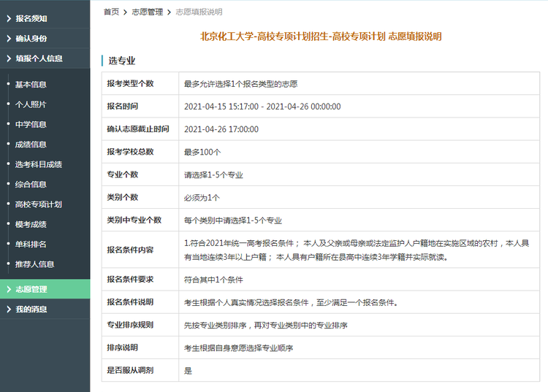548x392 pixels.
Task: Click the 专业排序规则 row label
Action: click(130, 325)
